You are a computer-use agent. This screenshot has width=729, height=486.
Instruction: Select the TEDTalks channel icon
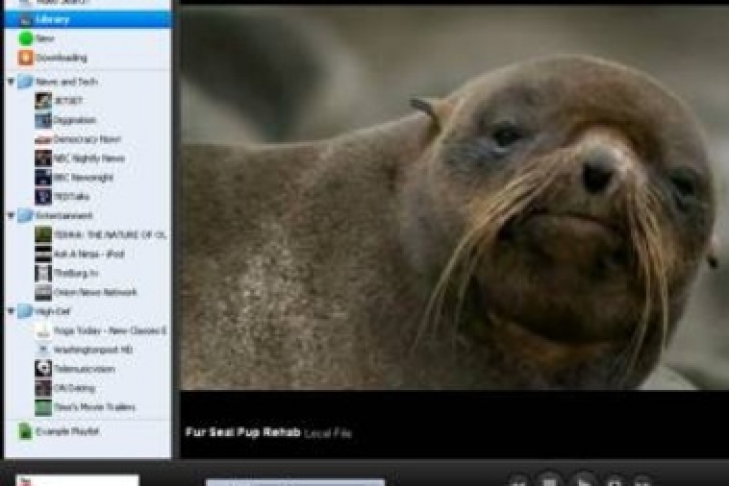(x=43, y=196)
